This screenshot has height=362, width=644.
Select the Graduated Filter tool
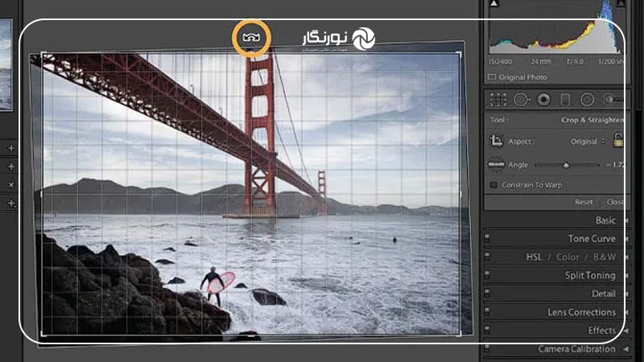[566, 100]
